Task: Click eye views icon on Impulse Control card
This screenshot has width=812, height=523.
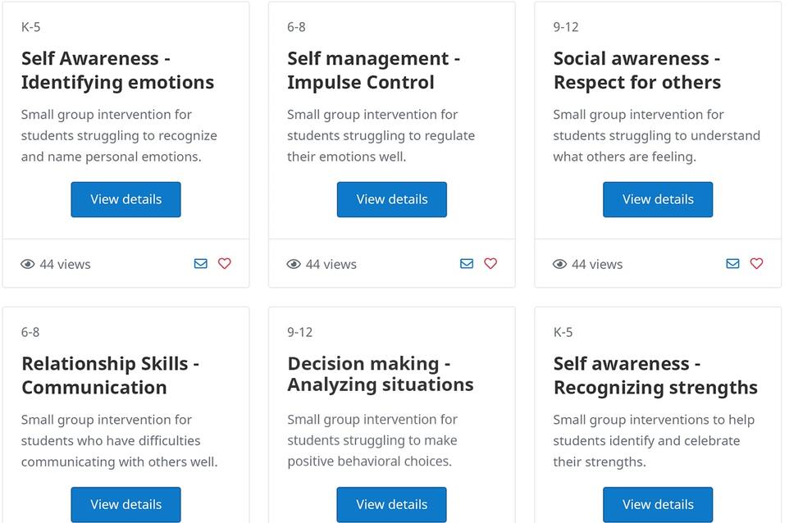Action: tap(294, 264)
